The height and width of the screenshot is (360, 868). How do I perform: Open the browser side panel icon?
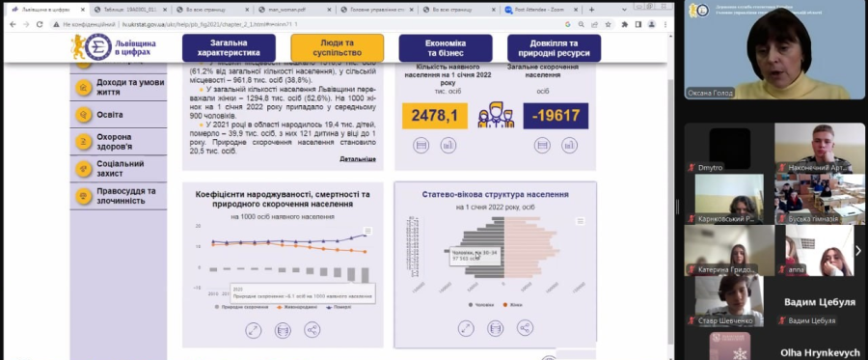[638, 24]
